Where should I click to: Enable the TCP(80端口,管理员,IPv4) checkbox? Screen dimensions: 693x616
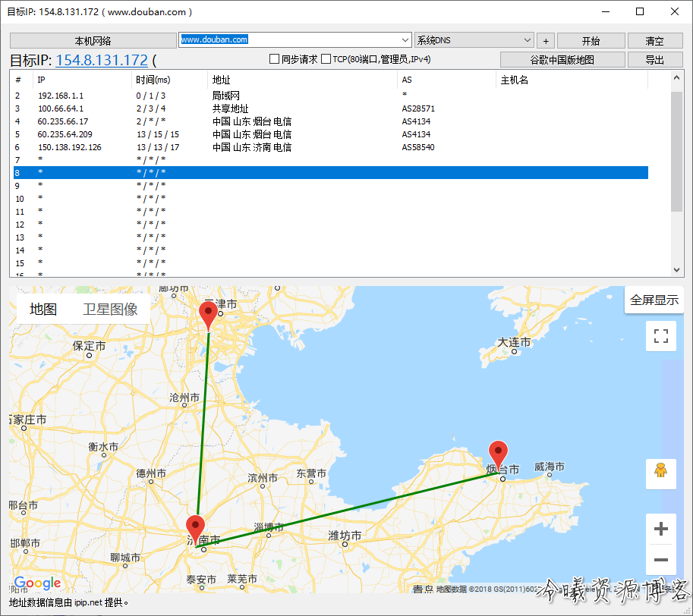(326, 58)
